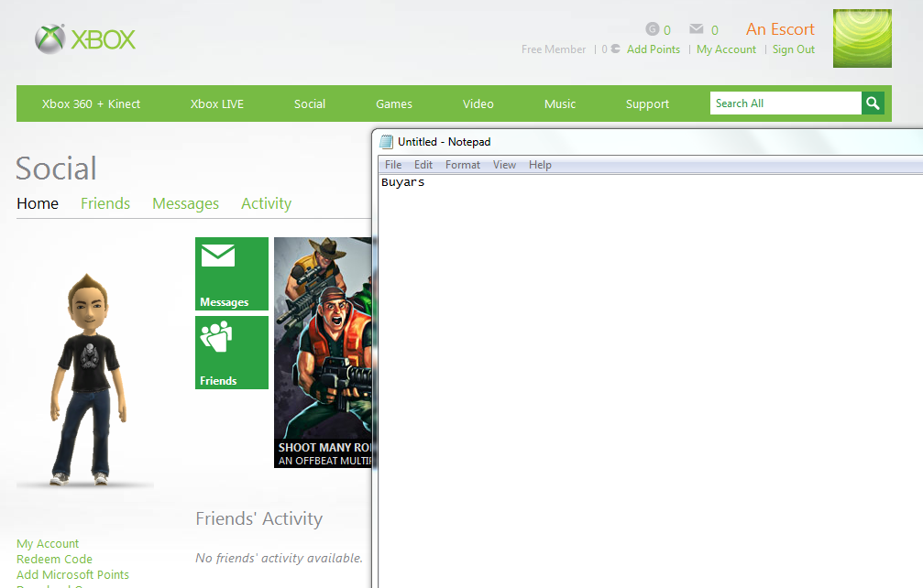
Task: Click Add Microsoft Points link
Action: 72,574
